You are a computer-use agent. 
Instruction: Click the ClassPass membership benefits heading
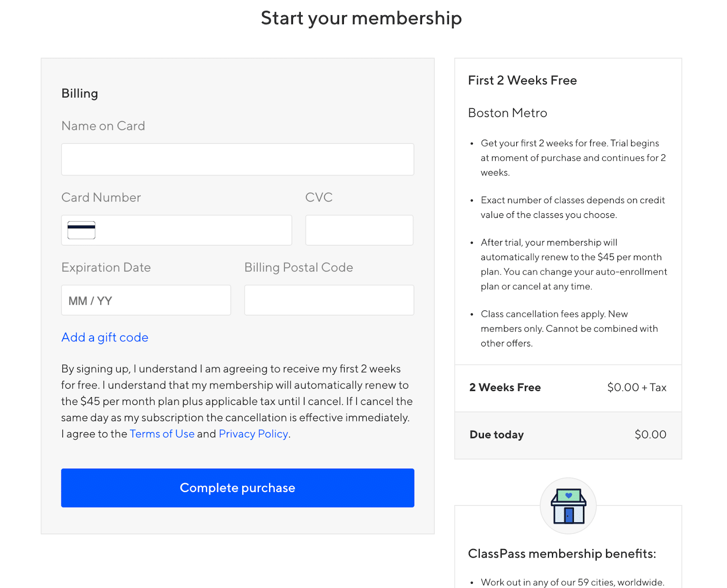pyautogui.click(x=562, y=554)
